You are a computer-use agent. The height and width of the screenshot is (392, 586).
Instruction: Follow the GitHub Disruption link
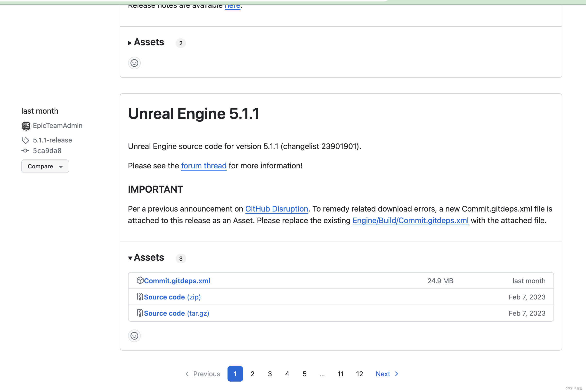click(276, 209)
